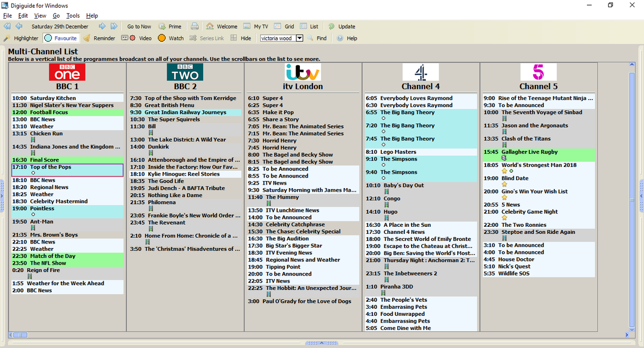Viewport: 644px width, 348px height.
Task: Select Gallagher Live Rugby listing
Action: click(x=539, y=155)
